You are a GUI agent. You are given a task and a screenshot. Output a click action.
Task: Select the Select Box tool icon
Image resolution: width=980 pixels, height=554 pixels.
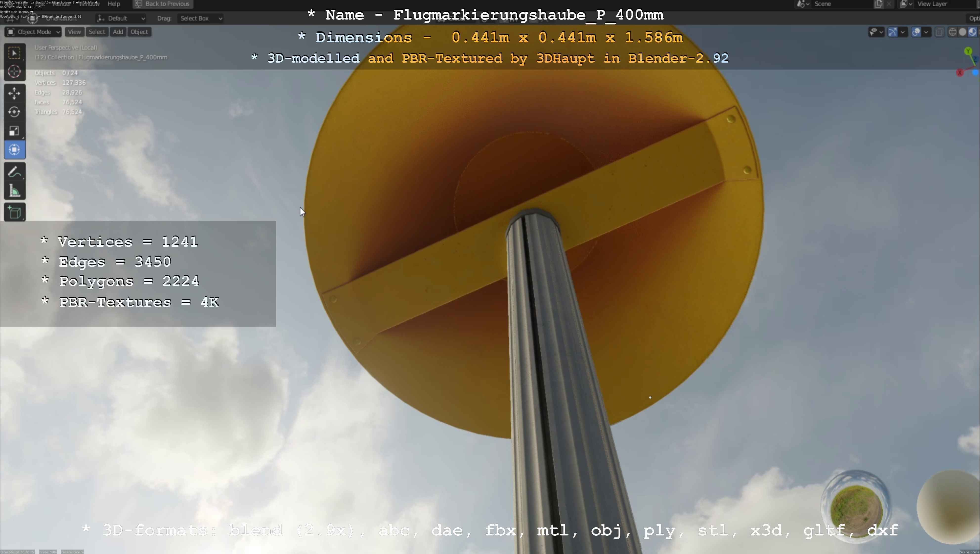tap(14, 53)
